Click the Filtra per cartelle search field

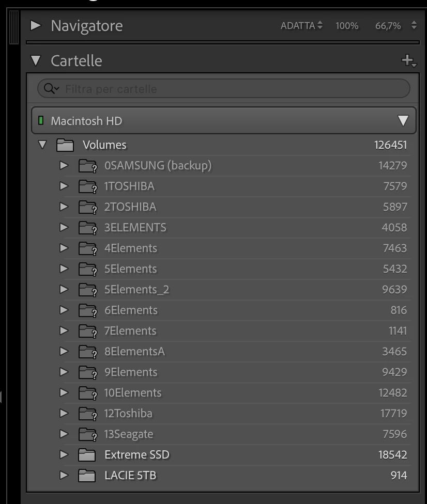click(224, 89)
